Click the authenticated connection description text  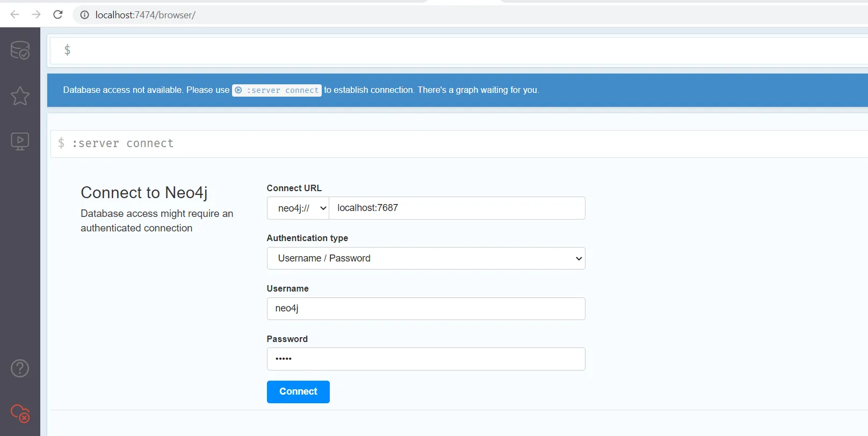click(157, 221)
